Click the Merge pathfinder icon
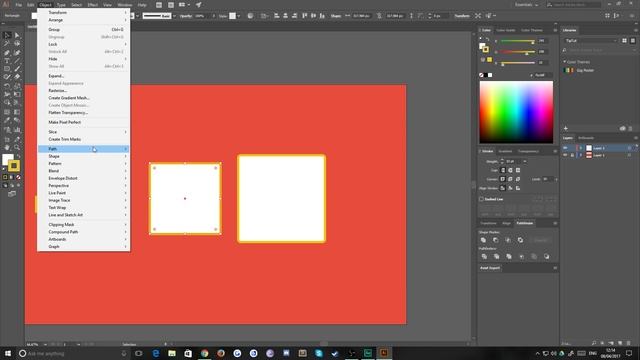 [x=509, y=256]
